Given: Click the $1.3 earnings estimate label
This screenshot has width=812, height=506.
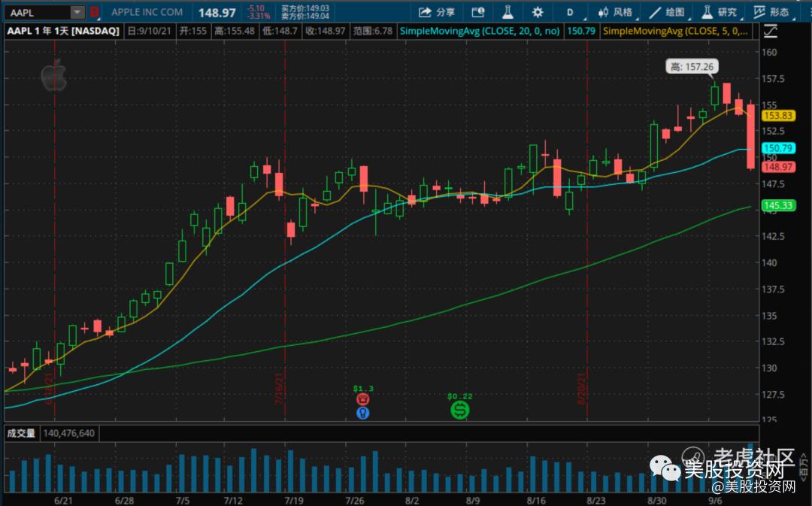Looking at the screenshot, I should tap(363, 389).
